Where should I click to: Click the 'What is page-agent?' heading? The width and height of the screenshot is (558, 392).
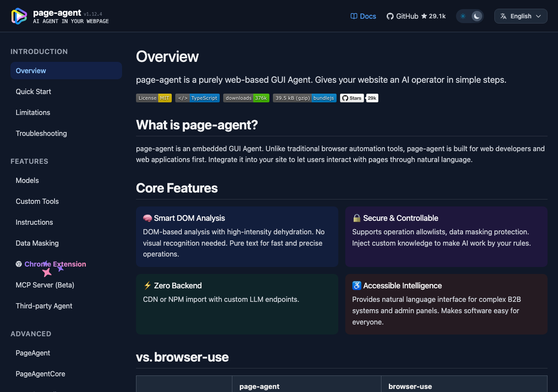[197, 125]
